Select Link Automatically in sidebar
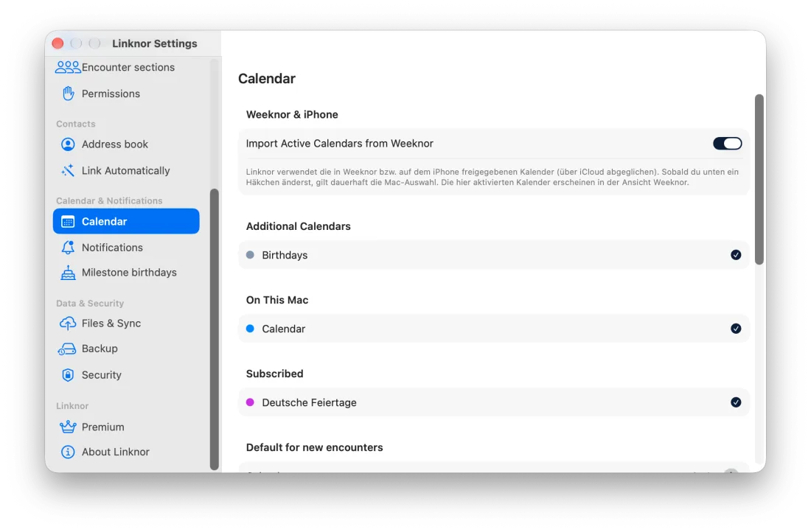Viewport: 811px width, 532px height. [x=126, y=171]
